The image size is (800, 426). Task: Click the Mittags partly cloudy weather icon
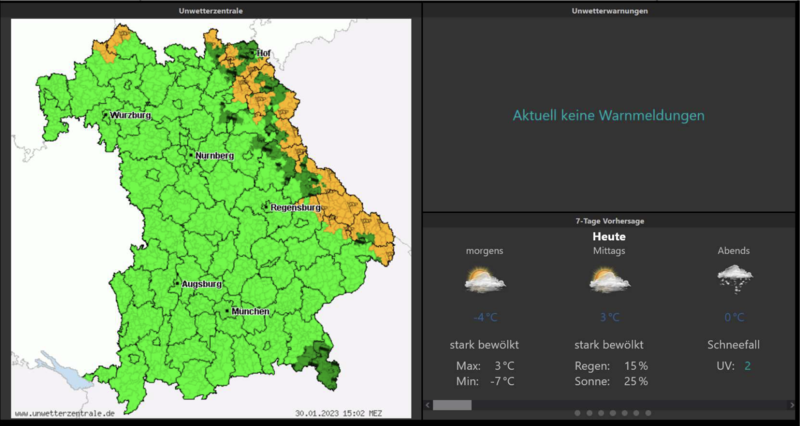(609, 281)
